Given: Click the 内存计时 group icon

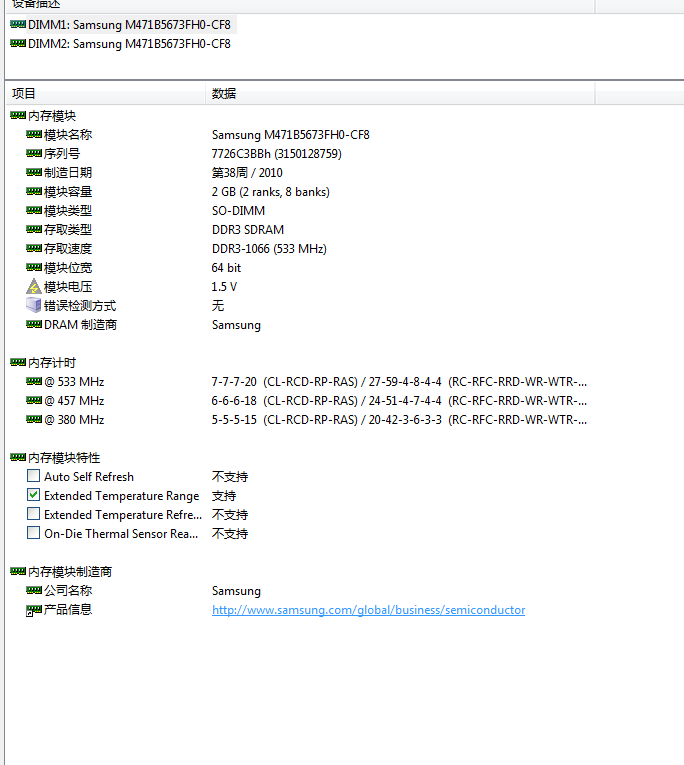Looking at the screenshot, I should tap(18, 362).
